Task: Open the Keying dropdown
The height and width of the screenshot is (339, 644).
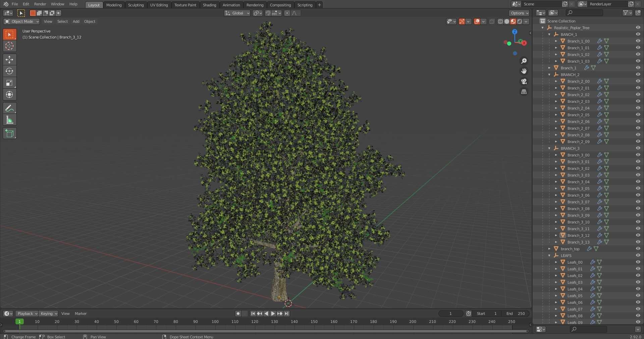Action: coord(49,314)
